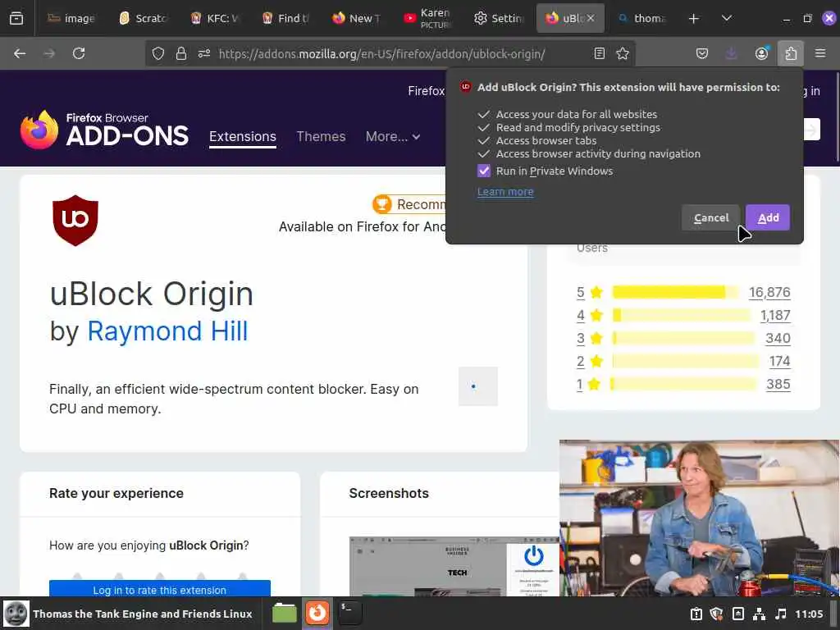Image resolution: width=840 pixels, height=630 pixels.
Task: Cancel the uBlock Origin install prompt
Action: (x=711, y=217)
